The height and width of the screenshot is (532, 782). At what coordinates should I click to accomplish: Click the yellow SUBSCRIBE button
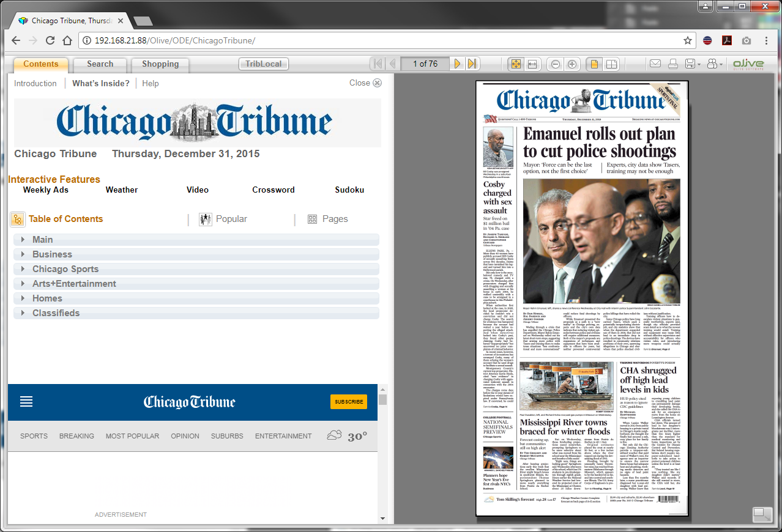tap(349, 402)
